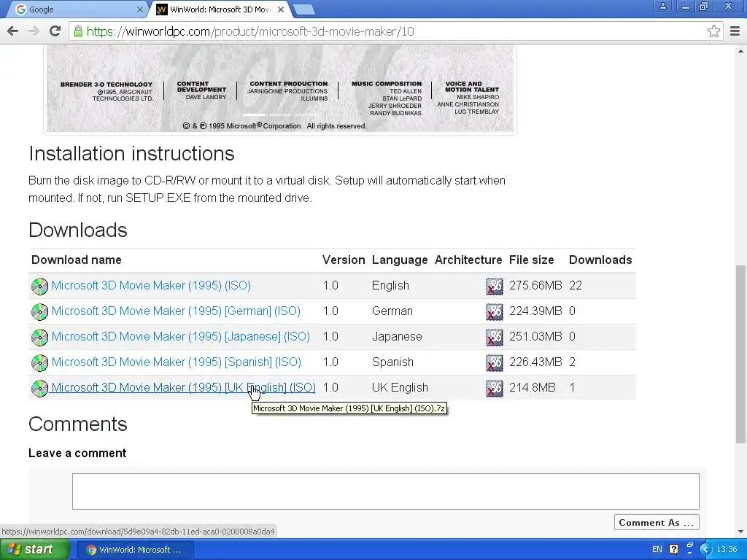The height and width of the screenshot is (560, 747).
Task: Click the 3D Movie Maker credits screenshot
Action: (x=280, y=88)
